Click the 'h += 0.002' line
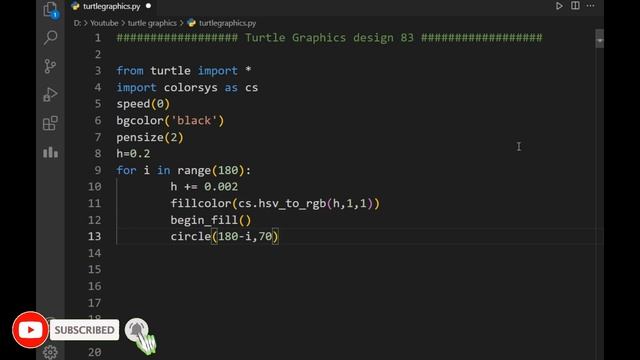 204,187
